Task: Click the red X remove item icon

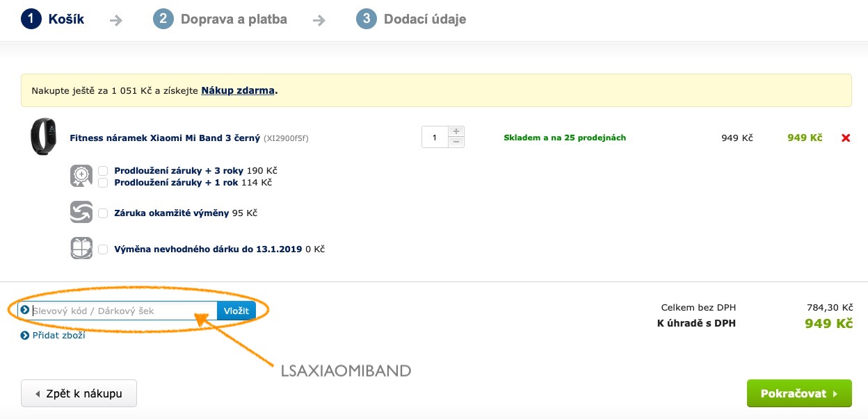Action: click(846, 138)
